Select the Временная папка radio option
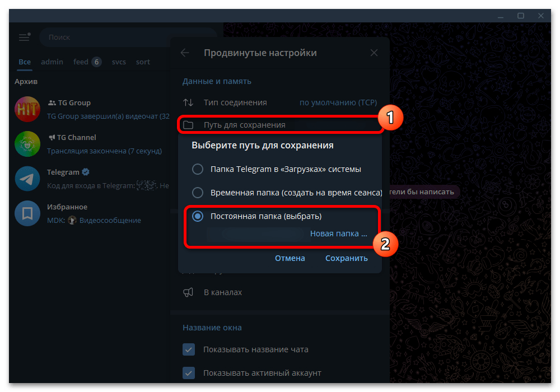The width and height of the screenshot is (560, 392). click(x=198, y=193)
